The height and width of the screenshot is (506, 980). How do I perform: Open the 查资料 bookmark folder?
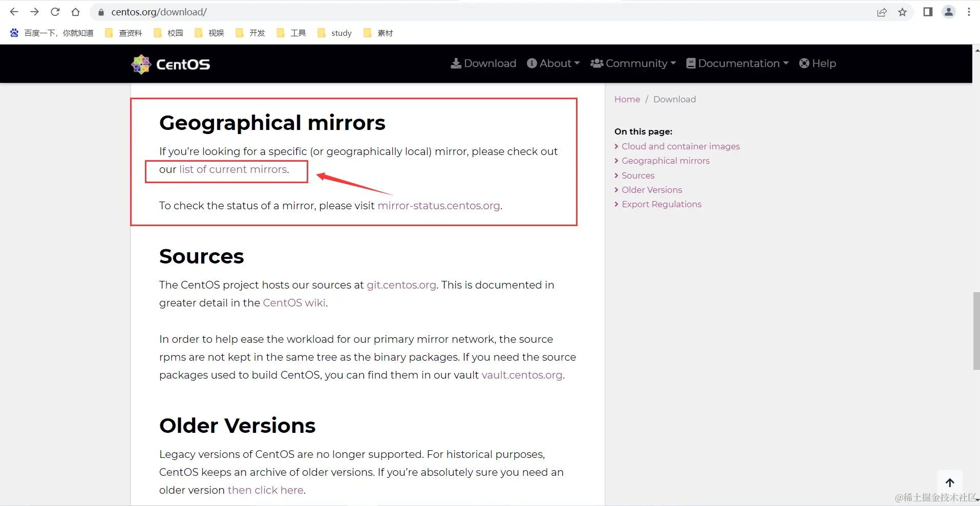point(123,33)
